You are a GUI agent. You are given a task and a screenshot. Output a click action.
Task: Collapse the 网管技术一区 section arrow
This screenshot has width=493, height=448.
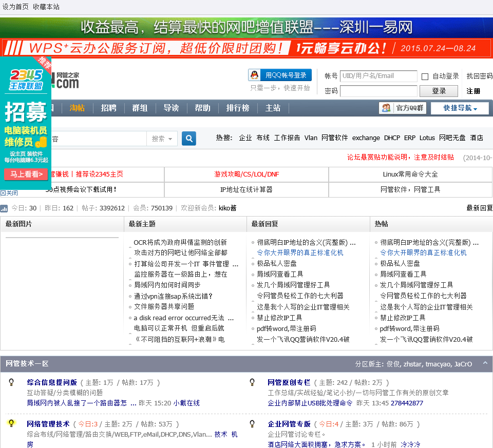tap(485, 363)
